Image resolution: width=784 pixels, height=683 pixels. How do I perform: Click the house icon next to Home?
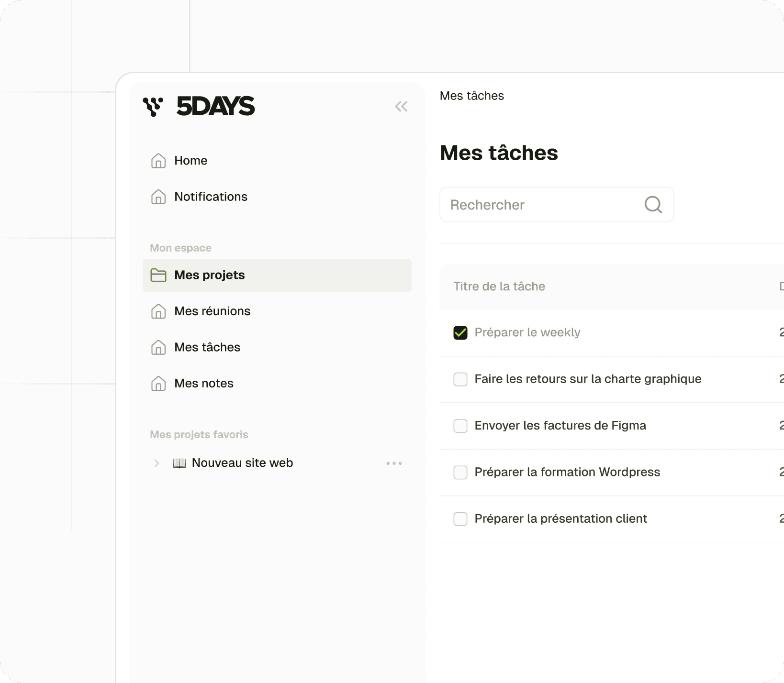click(158, 161)
